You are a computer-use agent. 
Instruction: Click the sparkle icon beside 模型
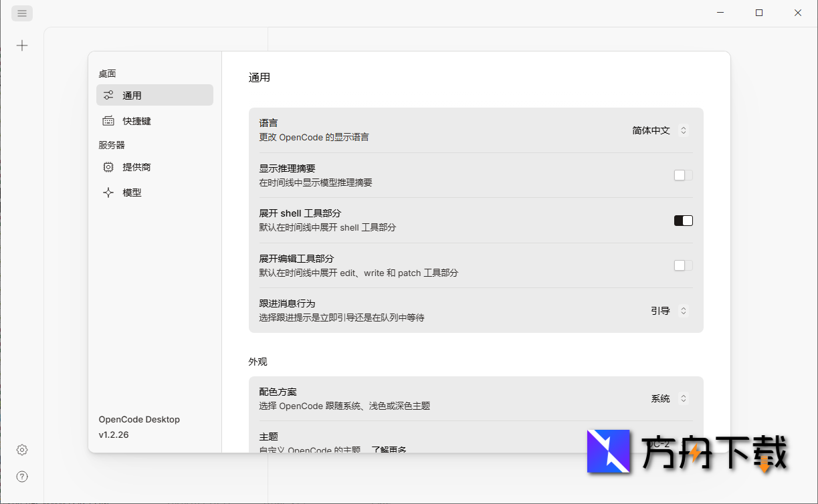click(108, 192)
